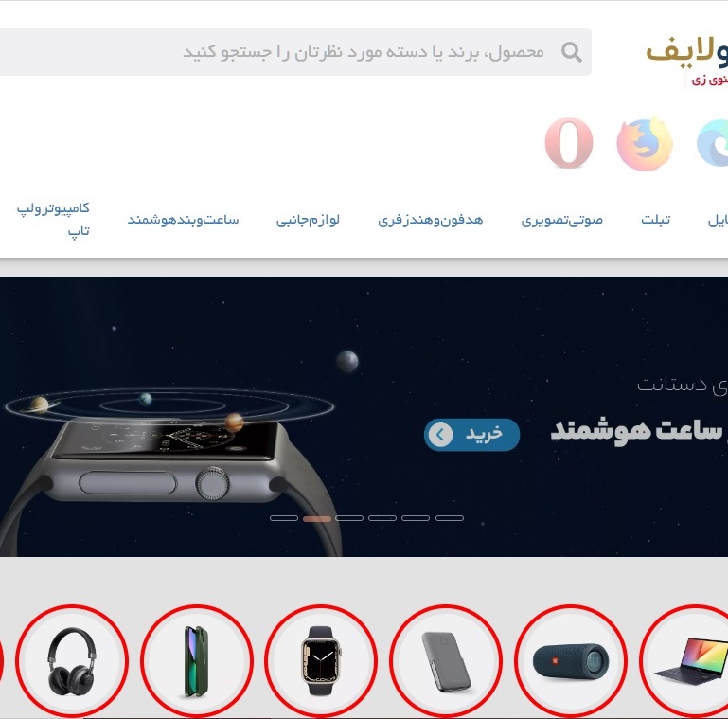Select the first slider indicator dash

(x=284, y=518)
